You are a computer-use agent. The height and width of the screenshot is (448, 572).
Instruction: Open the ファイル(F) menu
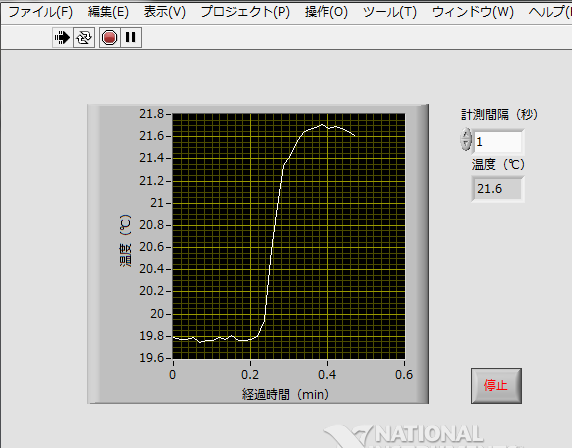(x=41, y=12)
